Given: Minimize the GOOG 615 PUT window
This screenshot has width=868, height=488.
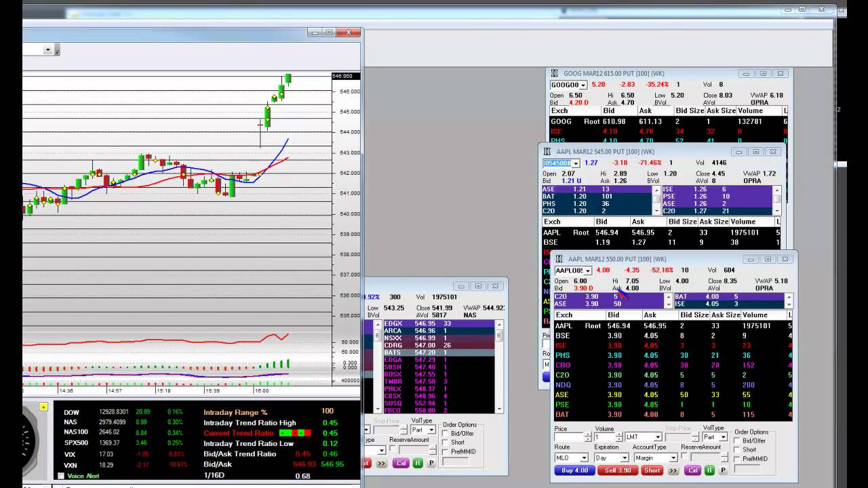Looking at the screenshot, I should click(x=746, y=73).
